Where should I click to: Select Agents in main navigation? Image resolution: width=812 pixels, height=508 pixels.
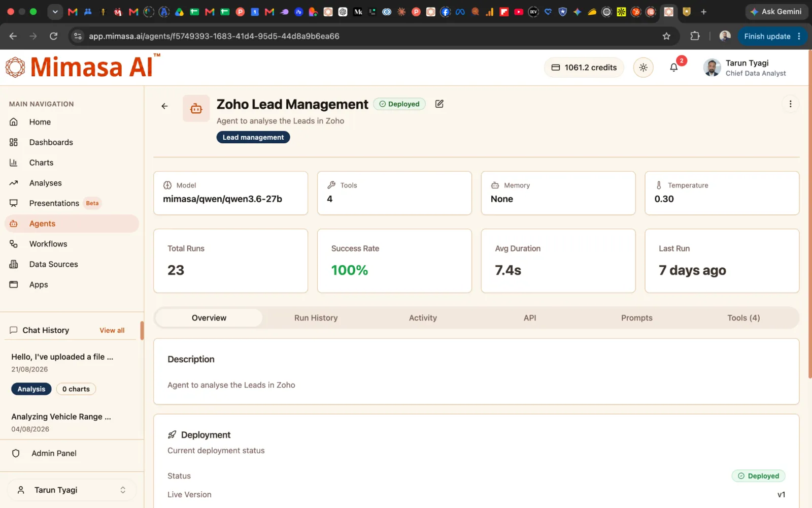[72, 224]
